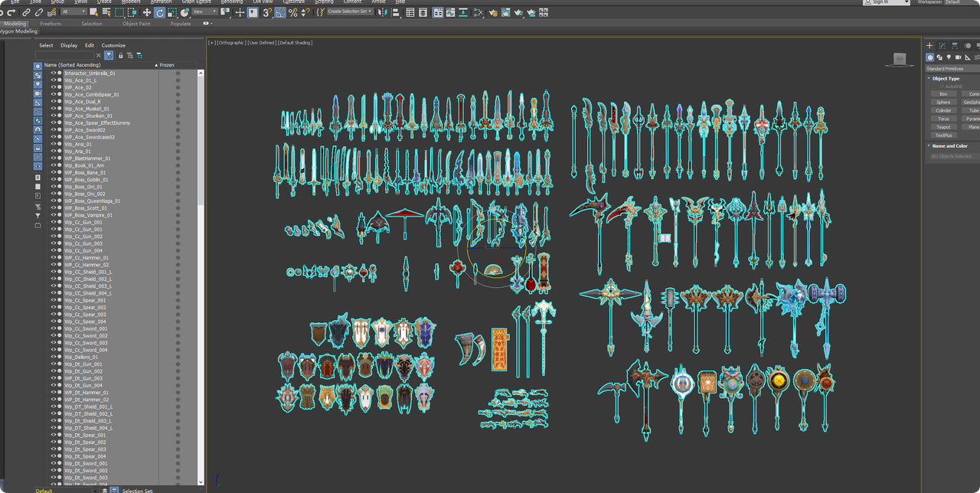Toggle Display Lights filter in explorer sidebar

click(x=38, y=84)
